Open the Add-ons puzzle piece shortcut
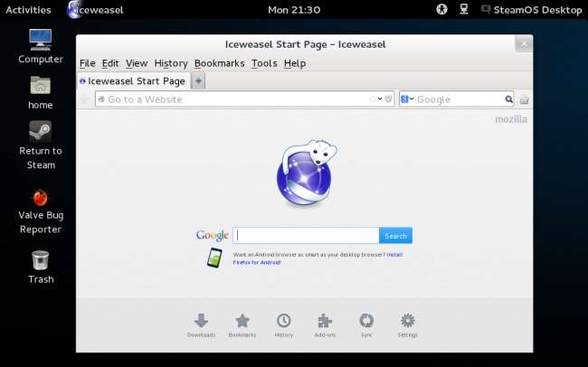 coord(325,321)
